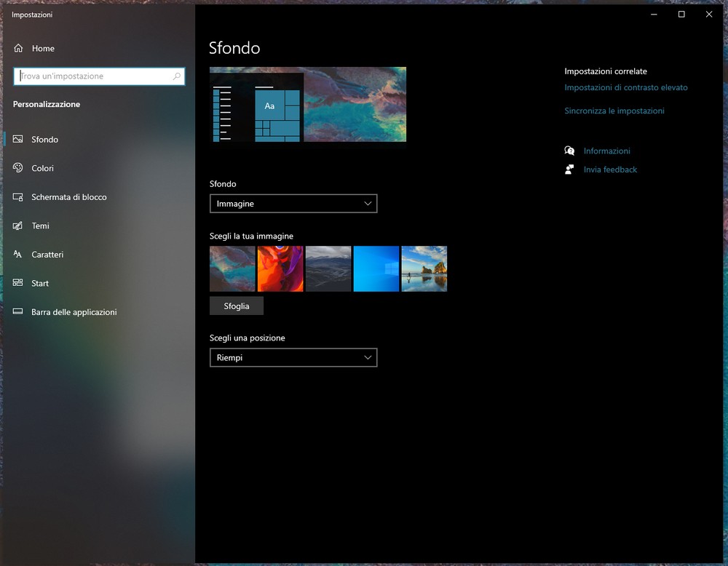
Task: Click Sincronizza le impostazioni link
Action: coord(614,111)
